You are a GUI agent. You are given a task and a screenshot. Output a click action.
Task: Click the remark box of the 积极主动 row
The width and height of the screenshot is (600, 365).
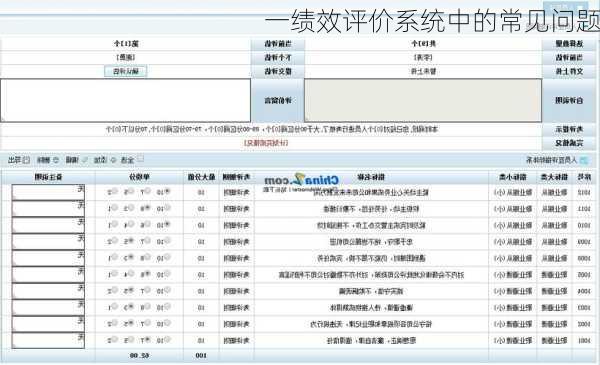(48, 209)
